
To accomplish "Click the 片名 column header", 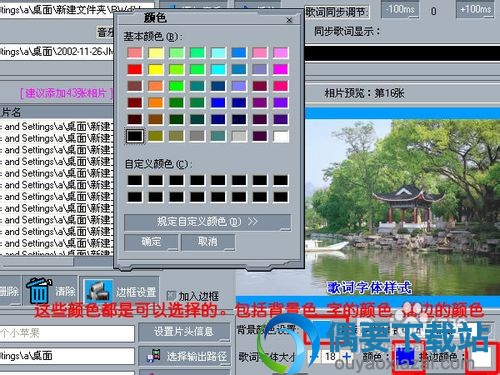I will tap(57, 112).
